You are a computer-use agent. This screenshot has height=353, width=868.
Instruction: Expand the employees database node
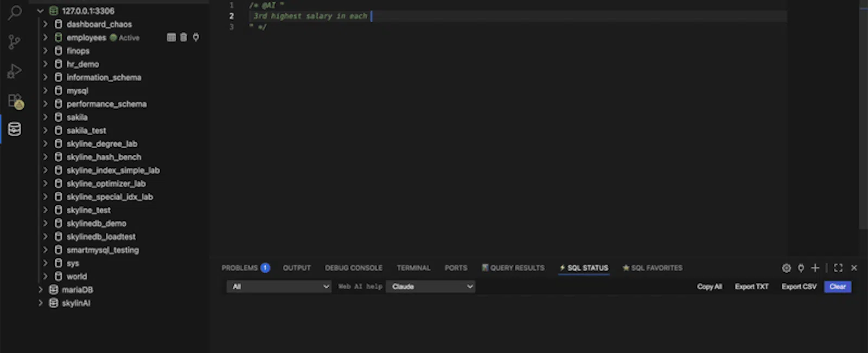(x=46, y=37)
